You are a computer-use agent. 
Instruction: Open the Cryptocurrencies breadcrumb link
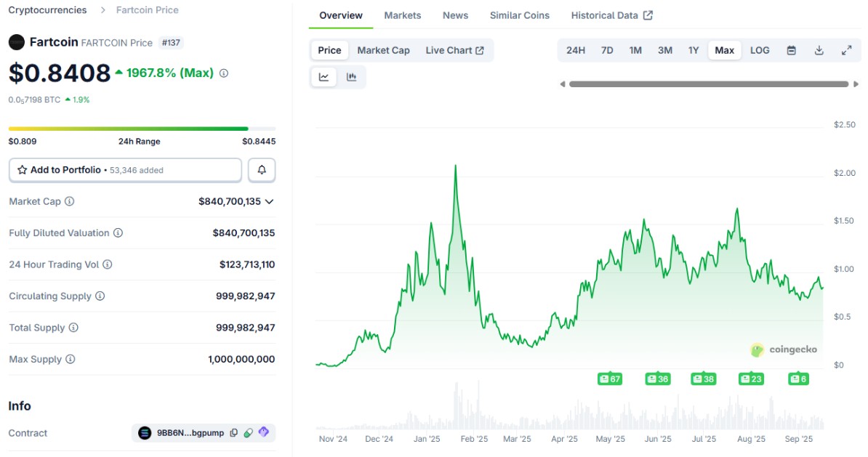(x=47, y=10)
